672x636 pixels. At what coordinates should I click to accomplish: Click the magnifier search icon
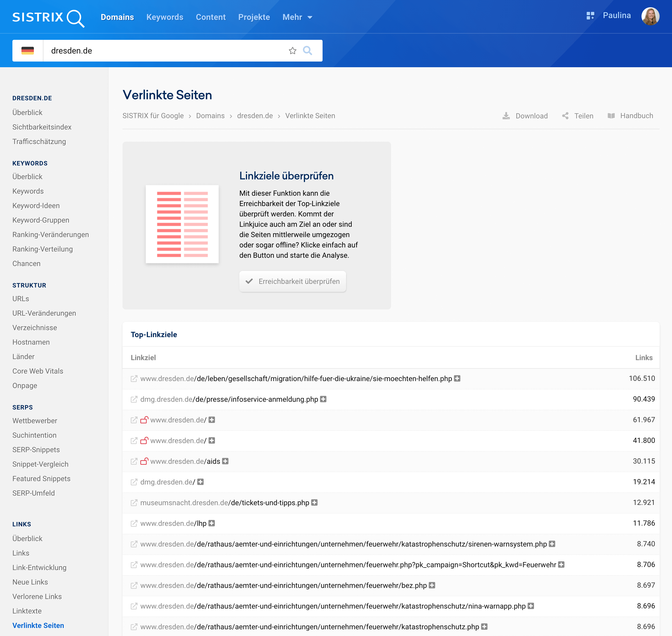click(307, 51)
